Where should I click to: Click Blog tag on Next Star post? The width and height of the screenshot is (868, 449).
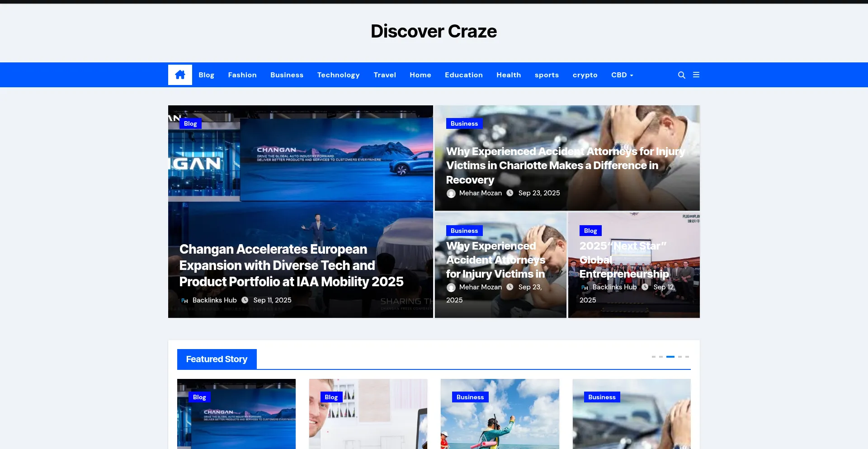point(590,231)
